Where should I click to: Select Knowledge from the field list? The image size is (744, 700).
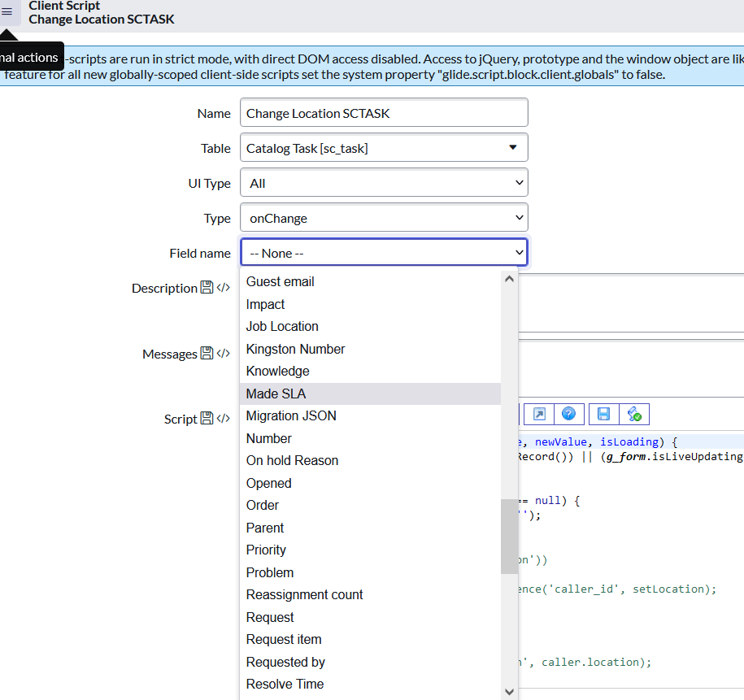(x=370, y=371)
